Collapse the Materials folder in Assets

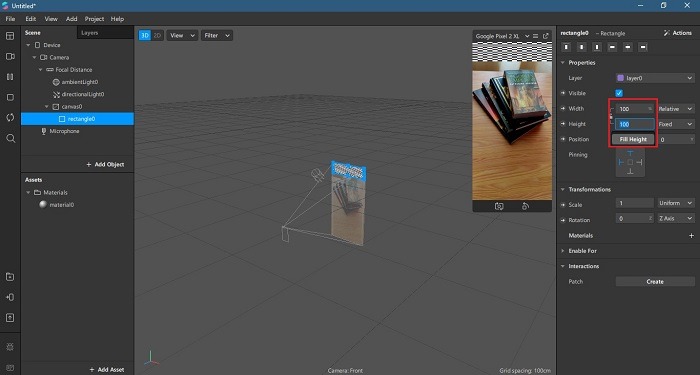coord(28,192)
